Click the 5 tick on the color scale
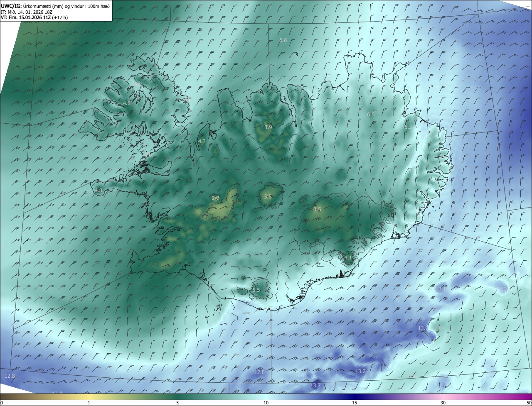The width and height of the screenshot is (532, 406). (177, 403)
